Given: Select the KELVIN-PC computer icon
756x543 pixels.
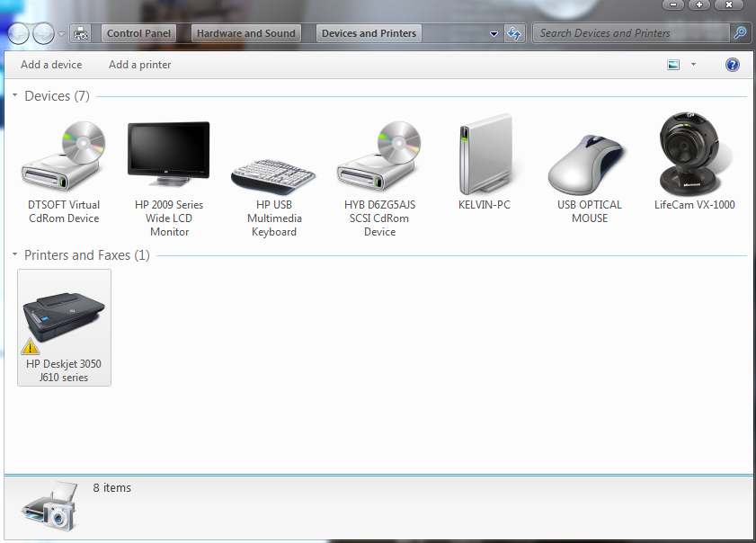Looking at the screenshot, I should click(485, 155).
